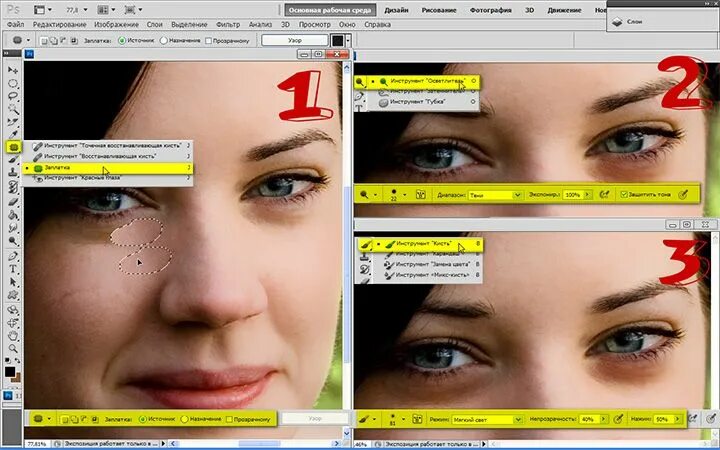Viewport: 720px width, 450px height.
Task: Select the Pen tool
Action: pyautogui.click(x=13, y=256)
